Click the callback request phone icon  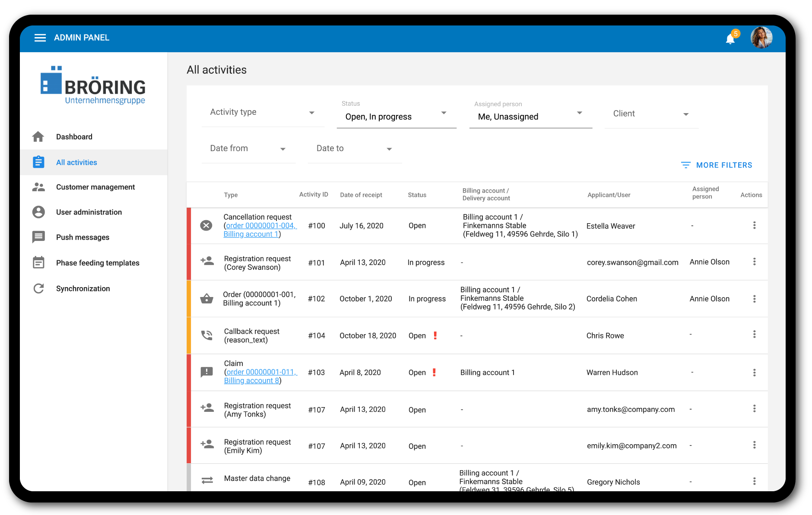pyautogui.click(x=206, y=335)
